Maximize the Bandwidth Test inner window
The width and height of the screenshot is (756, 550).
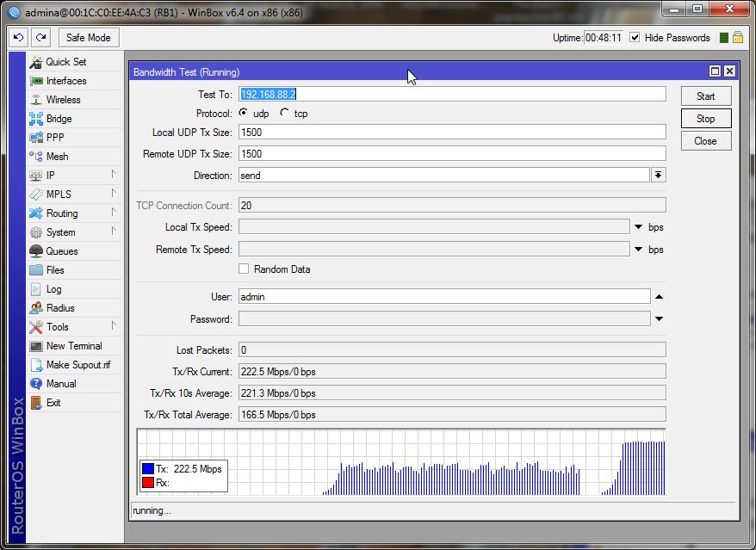[x=715, y=71]
